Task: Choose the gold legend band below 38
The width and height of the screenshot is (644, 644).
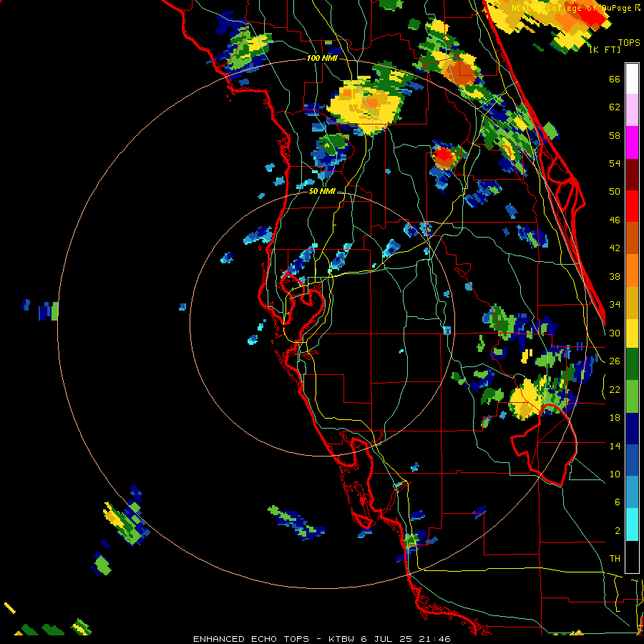Action: 632,303
